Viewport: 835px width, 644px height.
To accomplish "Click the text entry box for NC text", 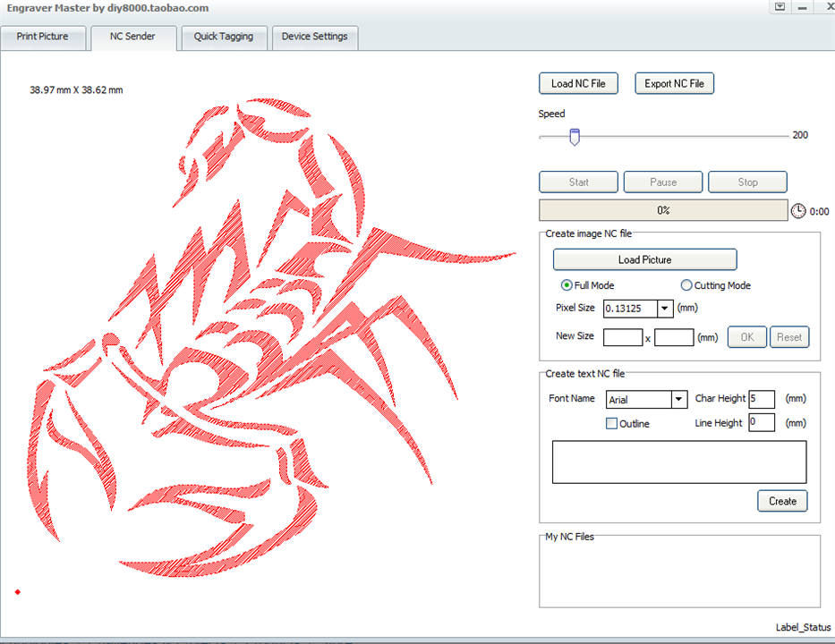I will [x=678, y=462].
